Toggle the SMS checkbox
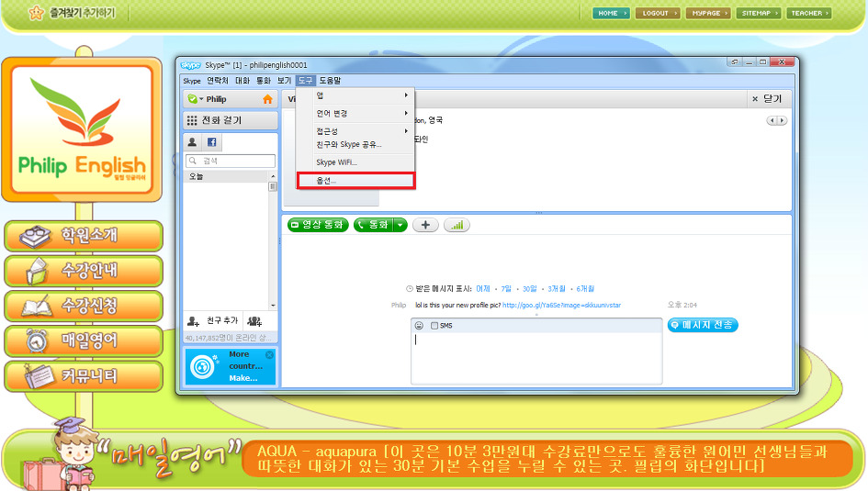The image size is (868, 491). coord(434,326)
